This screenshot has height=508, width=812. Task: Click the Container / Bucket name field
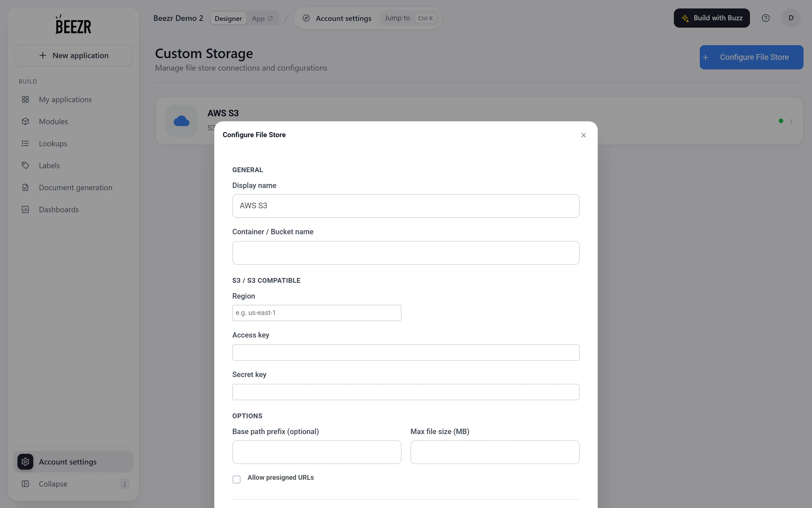(406, 253)
